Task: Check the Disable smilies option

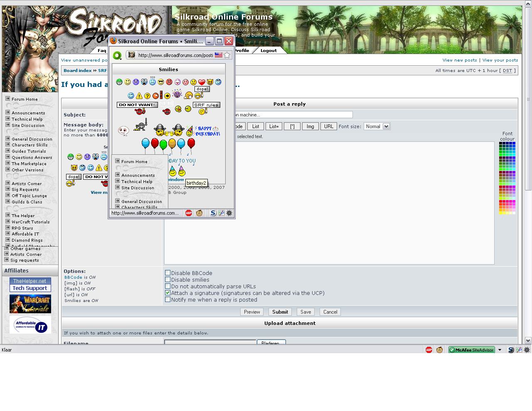Action: click(x=168, y=280)
